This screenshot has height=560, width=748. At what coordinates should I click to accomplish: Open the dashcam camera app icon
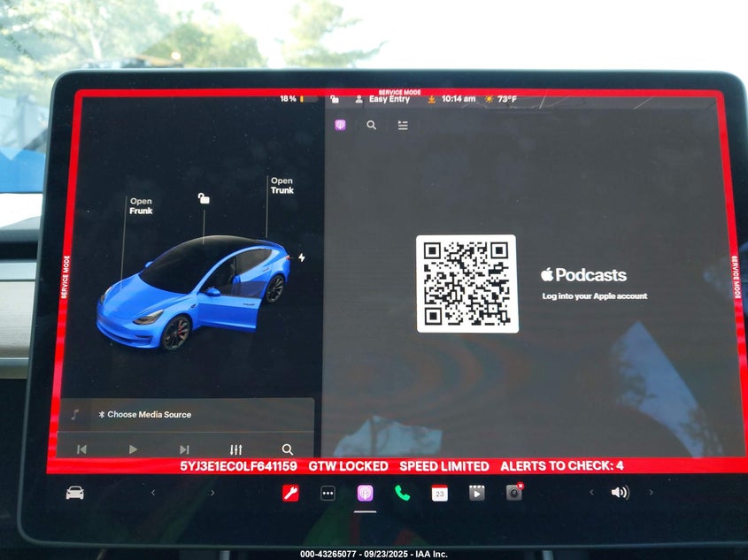pyautogui.click(x=513, y=492)
